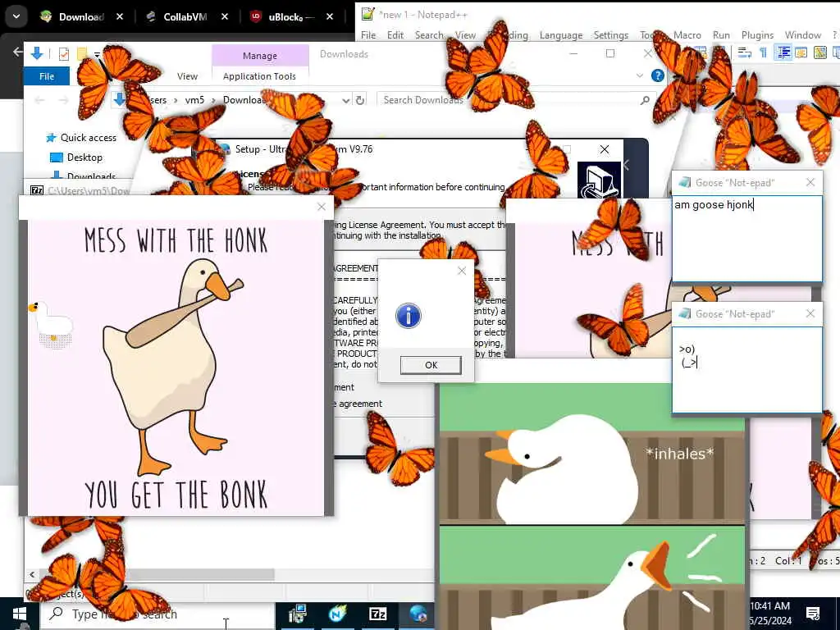Open Notepad++ Window menu

tap(802, 35)
